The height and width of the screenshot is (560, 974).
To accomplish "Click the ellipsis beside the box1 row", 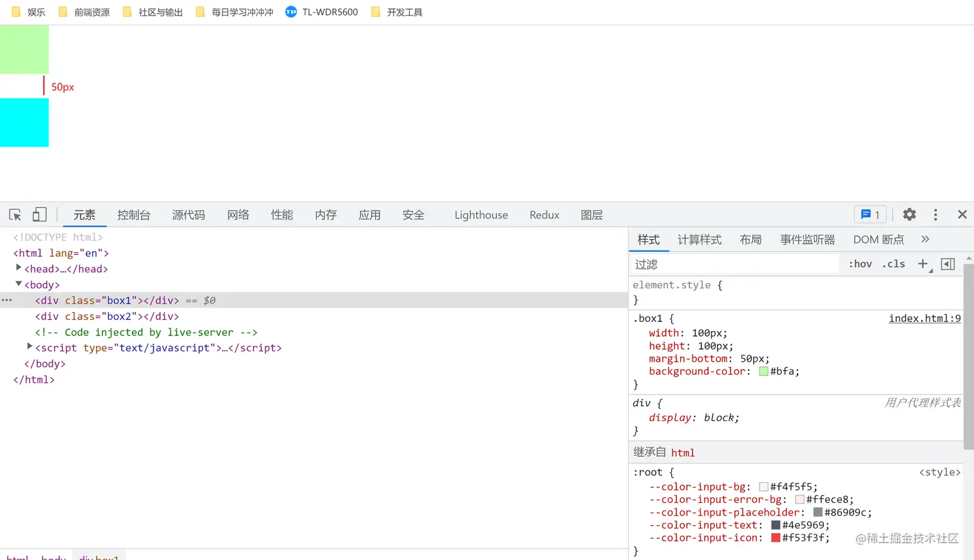I will point(7,300).
